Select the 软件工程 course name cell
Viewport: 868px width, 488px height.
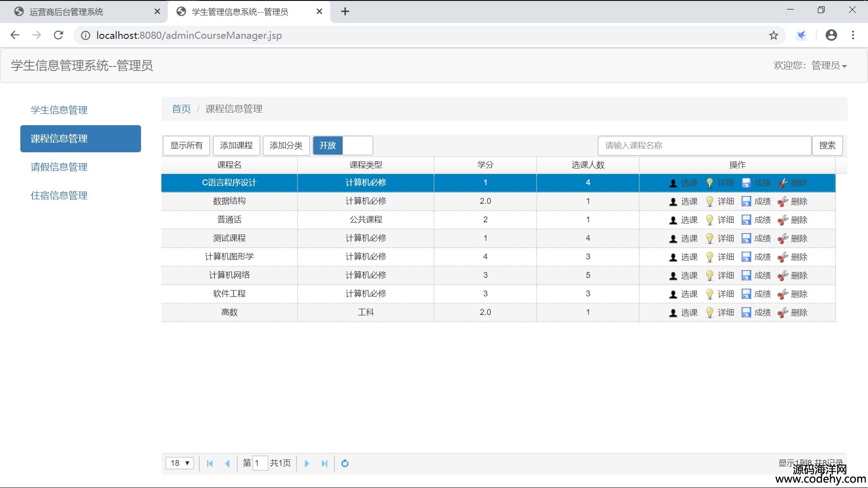(229, 294)
